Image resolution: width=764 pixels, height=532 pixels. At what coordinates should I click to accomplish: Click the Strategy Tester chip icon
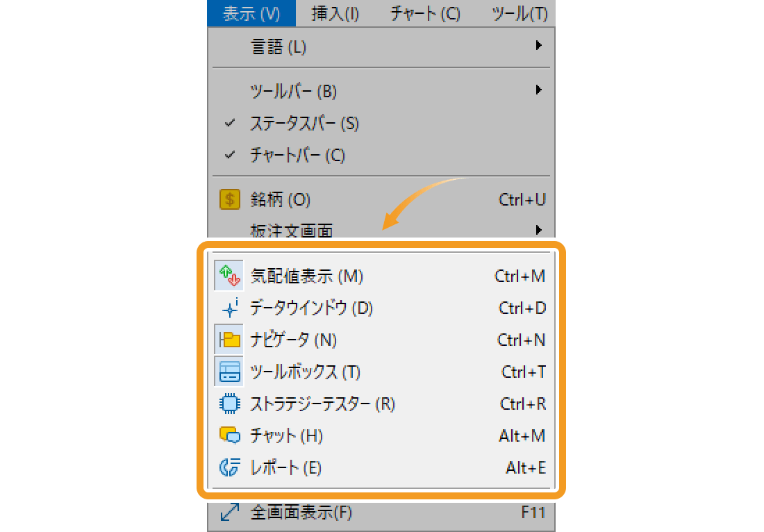[x=229, y=404]
